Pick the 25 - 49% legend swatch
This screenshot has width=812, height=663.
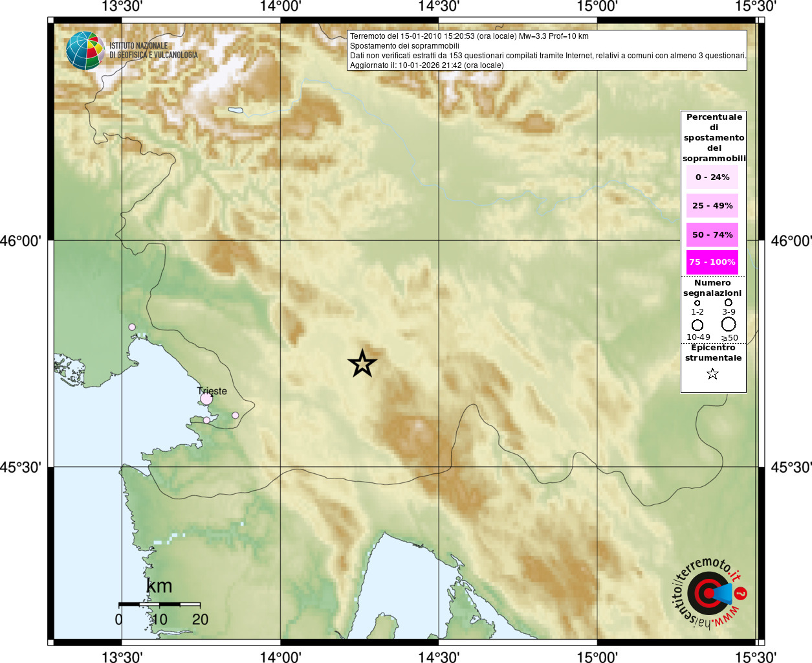[x=712, y=206]
